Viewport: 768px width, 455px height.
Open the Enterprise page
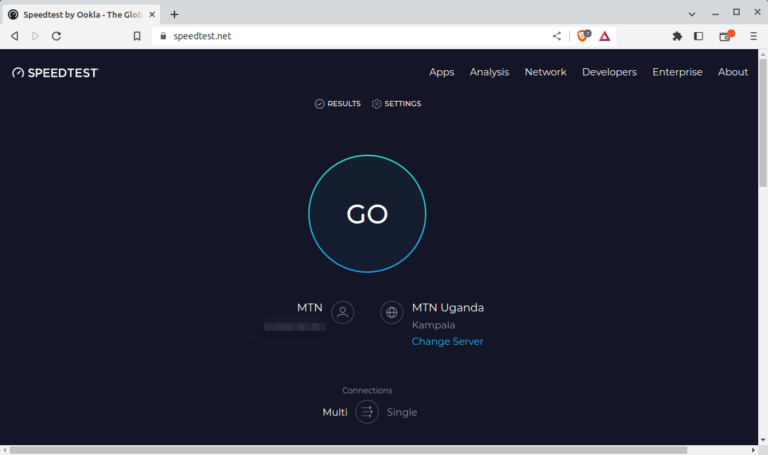point(677,72)
